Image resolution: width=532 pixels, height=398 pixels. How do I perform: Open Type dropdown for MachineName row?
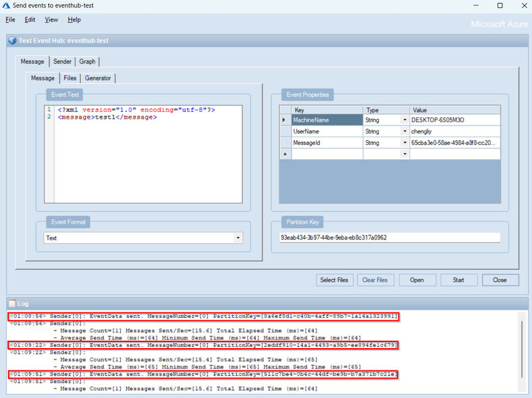405,120
